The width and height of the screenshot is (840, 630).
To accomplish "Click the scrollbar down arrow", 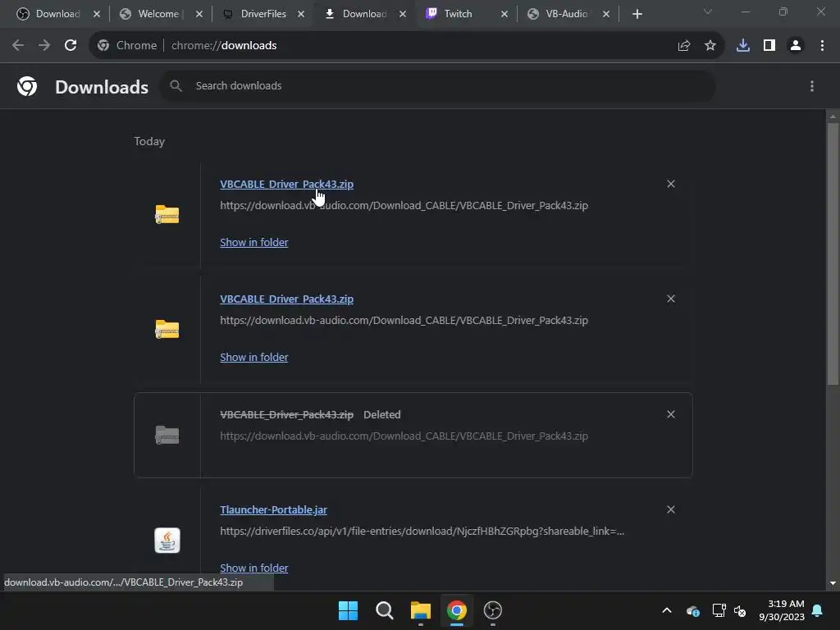I will pos(833,583).
